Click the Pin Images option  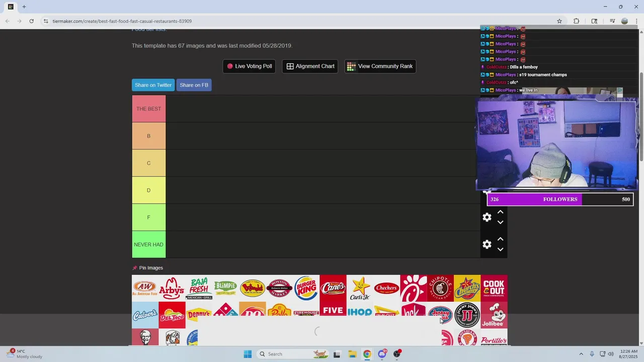tap(147, 268)
